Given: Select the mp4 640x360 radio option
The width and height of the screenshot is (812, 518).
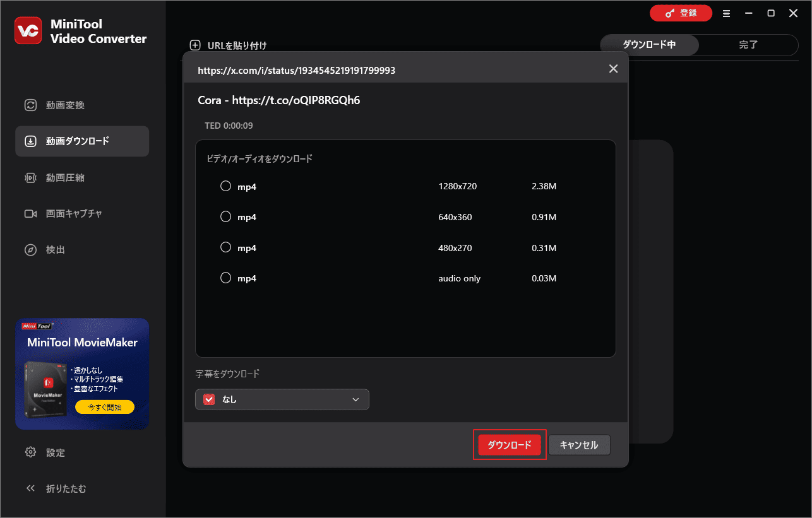Looking at the screenshot, I should (x=225, y=216).
